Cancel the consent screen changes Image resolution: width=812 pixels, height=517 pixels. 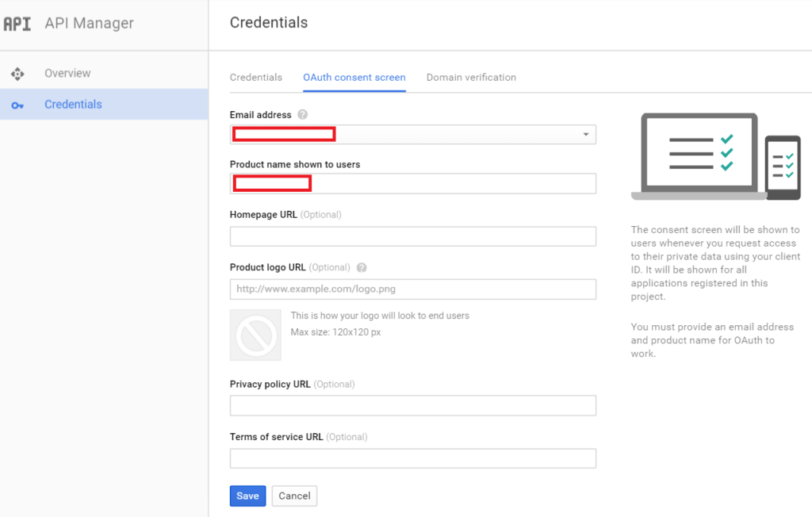[x=293, y=496]
